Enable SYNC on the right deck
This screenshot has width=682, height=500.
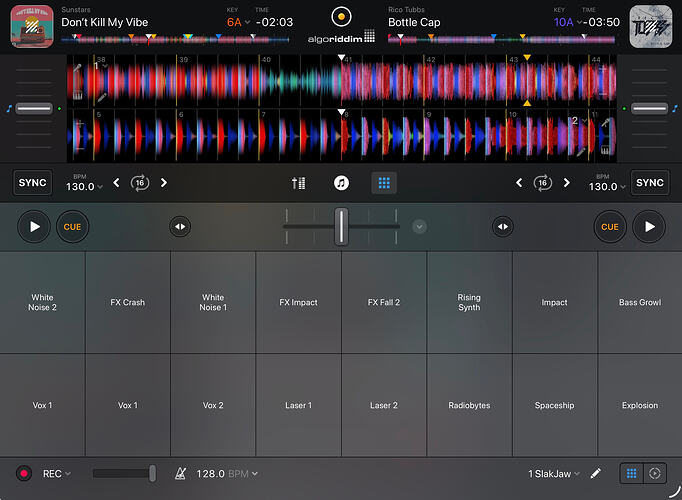[x=650, y=183]
